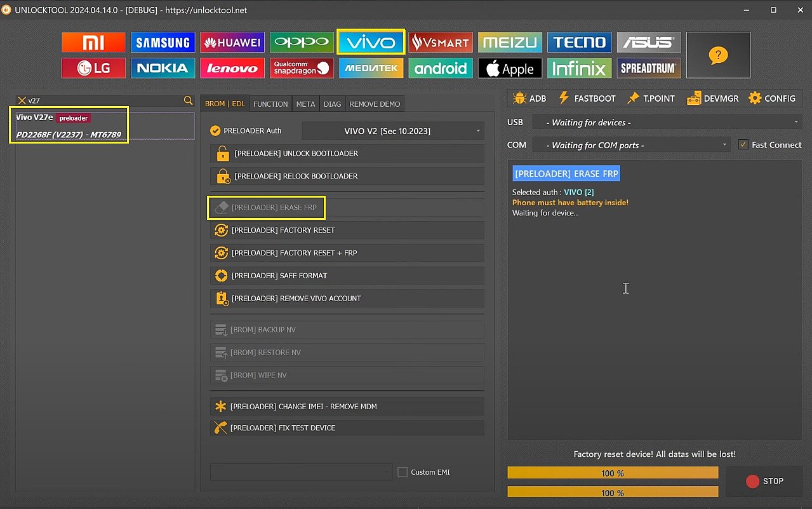Open the Custom EMI file dropdown
This screenshot has height=509, width=812.
(x=302, y=472)
